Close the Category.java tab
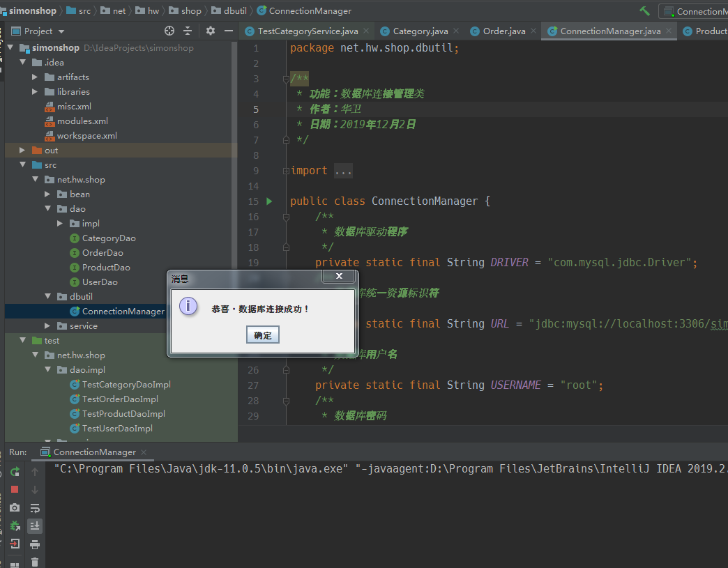This screenshot has height=568, width=728. (456, 31)
